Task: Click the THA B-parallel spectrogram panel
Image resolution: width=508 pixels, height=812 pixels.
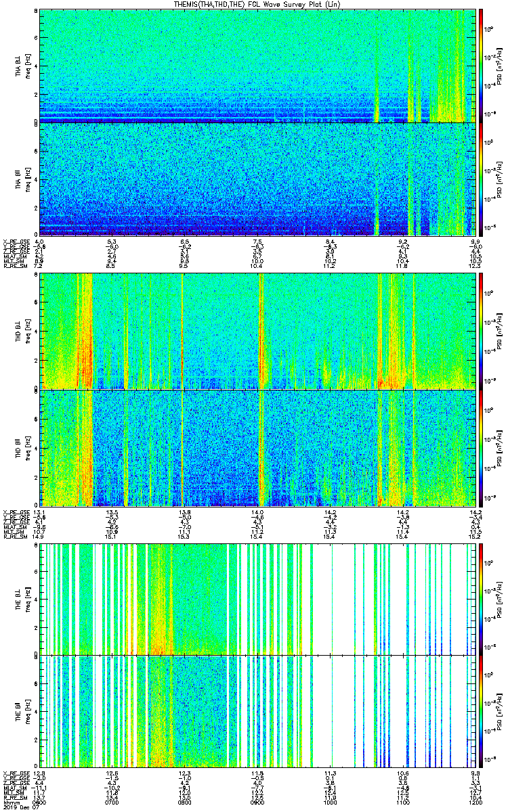Action: (257, 179)
